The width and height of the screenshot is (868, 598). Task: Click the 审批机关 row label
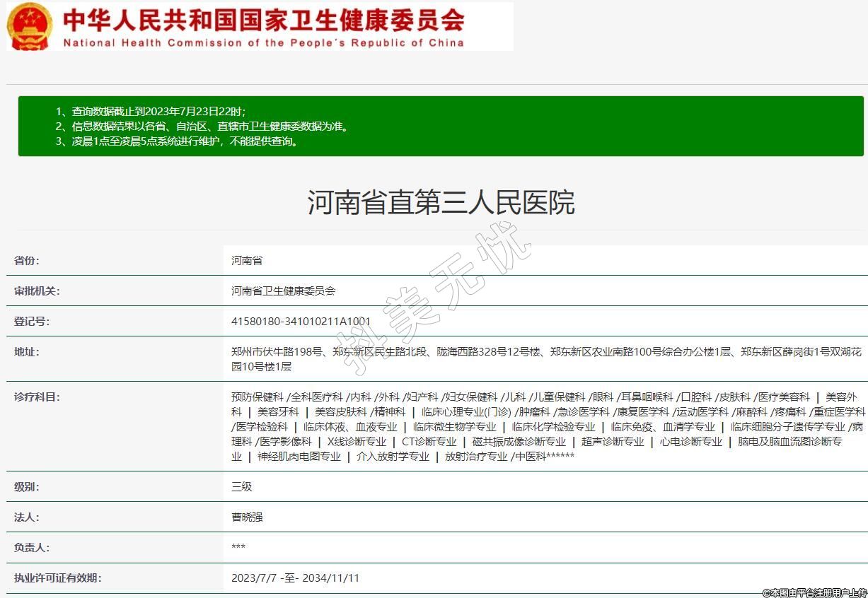pyautogui.click(x=37, y=291)
